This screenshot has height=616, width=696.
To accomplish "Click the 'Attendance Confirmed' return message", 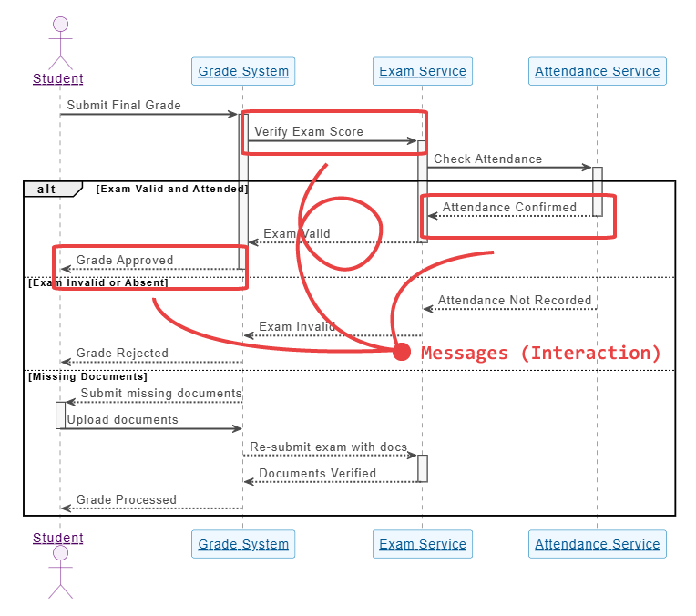I will [509, 207].
